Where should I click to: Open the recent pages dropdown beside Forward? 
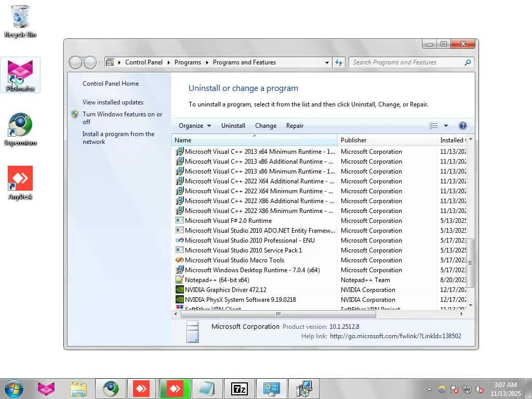coord(100,62)
